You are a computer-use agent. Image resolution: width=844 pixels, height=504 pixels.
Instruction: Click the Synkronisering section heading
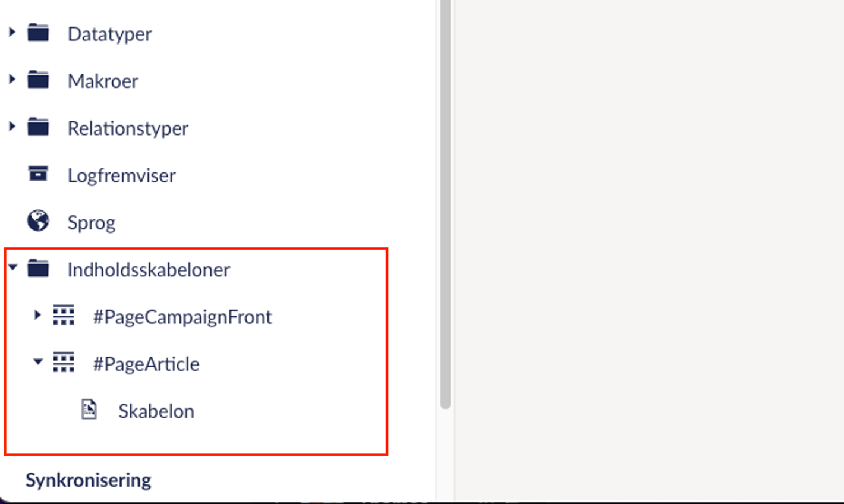tap(88, 480)
